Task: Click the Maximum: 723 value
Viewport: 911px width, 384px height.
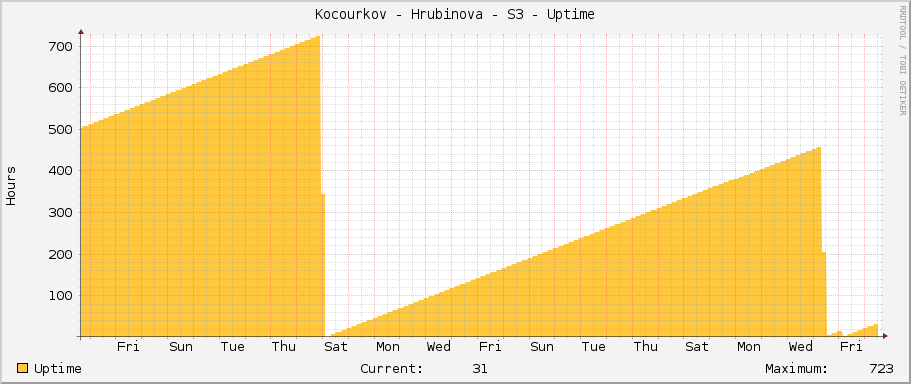Action: [881, 369]
